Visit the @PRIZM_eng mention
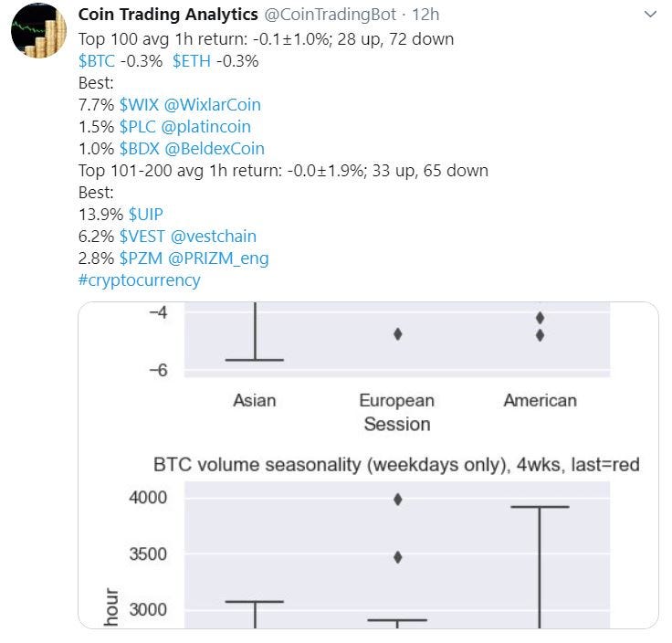Viewport: 672px width, 643px height. (218, 258)
